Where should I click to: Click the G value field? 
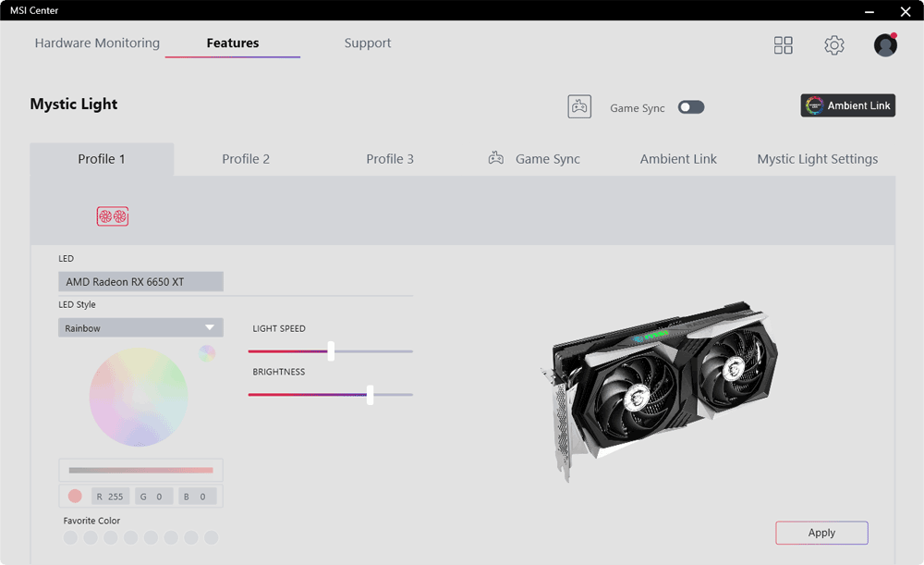coord(153,497)
